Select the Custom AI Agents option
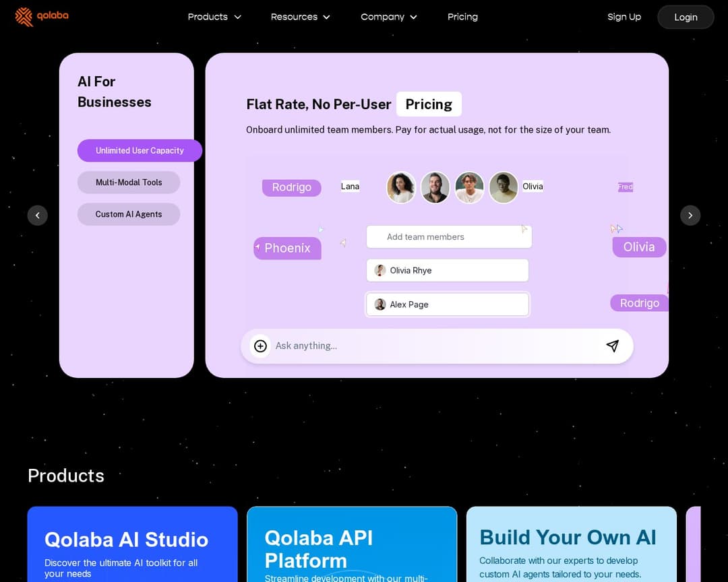This screenshot has height=582, width=728. coord(129,214)
